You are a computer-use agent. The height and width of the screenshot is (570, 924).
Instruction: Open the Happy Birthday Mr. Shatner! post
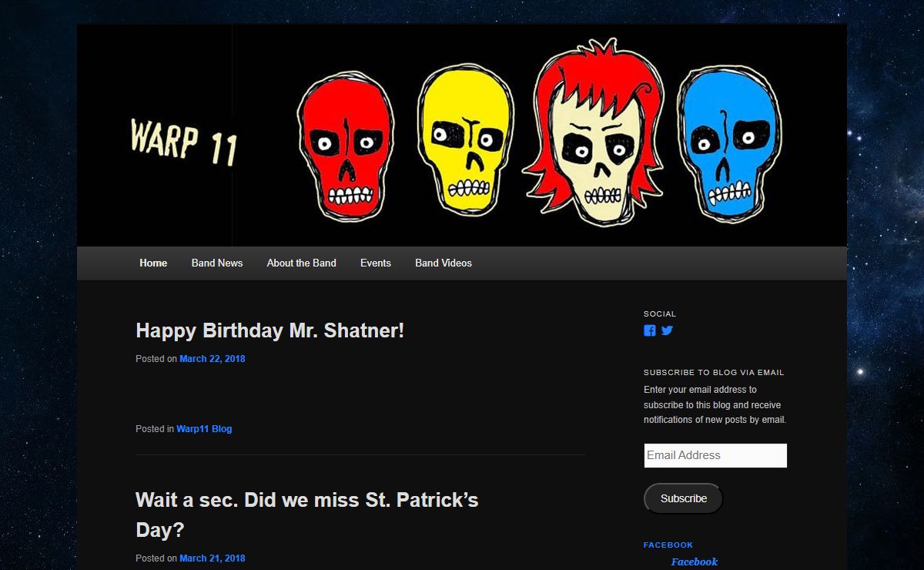click(x=269, y=330)
